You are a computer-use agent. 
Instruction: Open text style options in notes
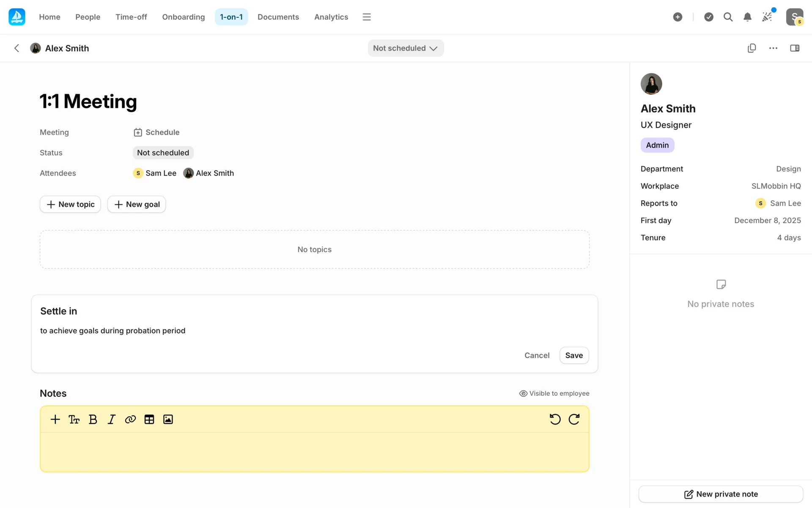click(x=74, y=419)
